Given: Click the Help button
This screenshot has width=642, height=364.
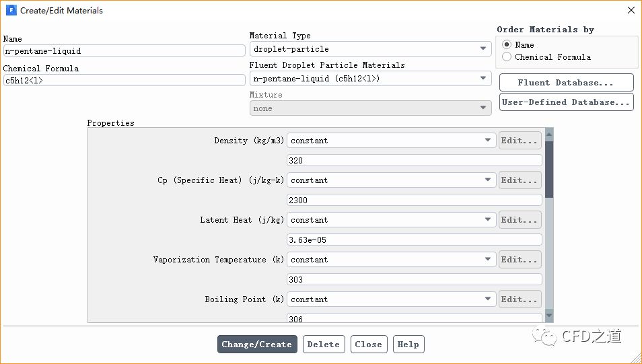Looking at the screenshot, I should click(x=408, y=344).
